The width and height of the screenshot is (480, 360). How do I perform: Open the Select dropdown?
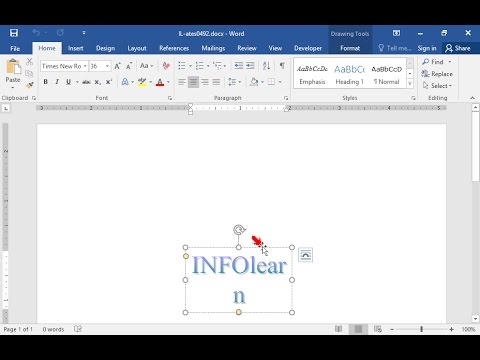pyautogui.click(x=437, y=86)
